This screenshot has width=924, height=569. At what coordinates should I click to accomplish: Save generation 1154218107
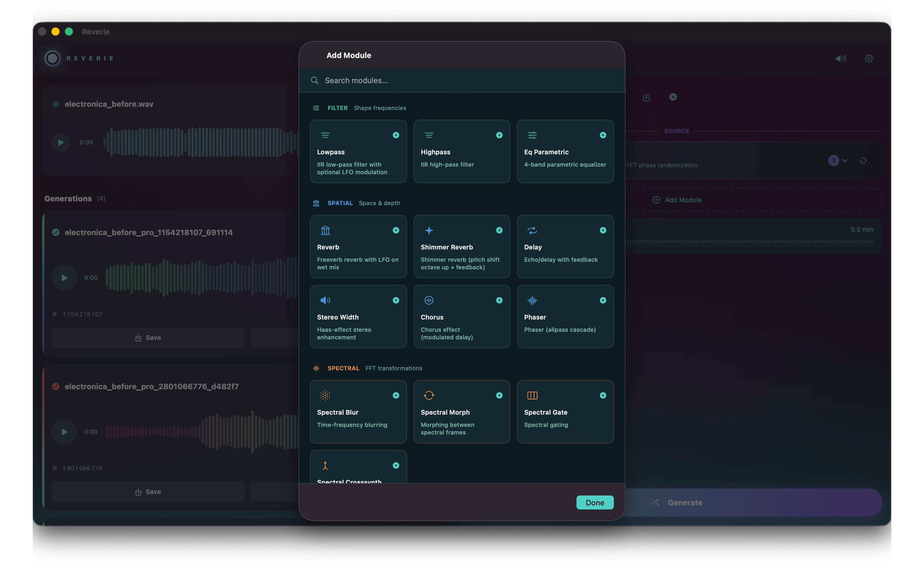(147, 338)
